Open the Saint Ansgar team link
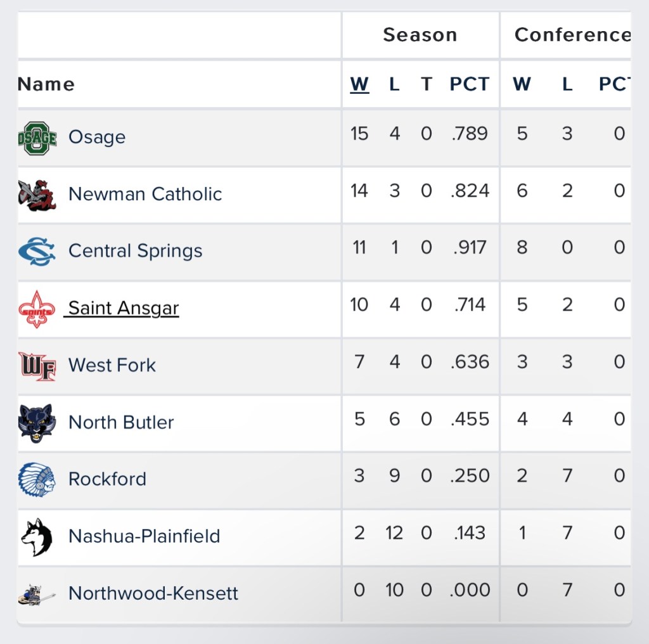This screenshot has width=649, height=644. coord(124,308)
